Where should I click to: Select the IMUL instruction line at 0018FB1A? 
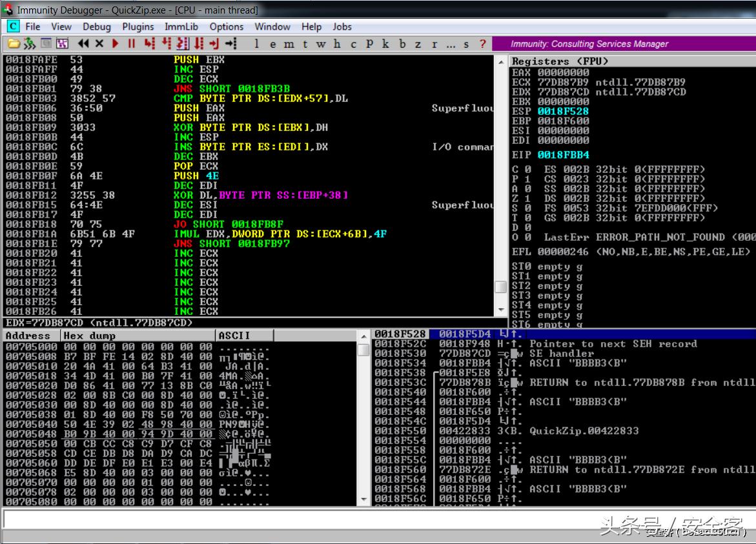[194, 234]
